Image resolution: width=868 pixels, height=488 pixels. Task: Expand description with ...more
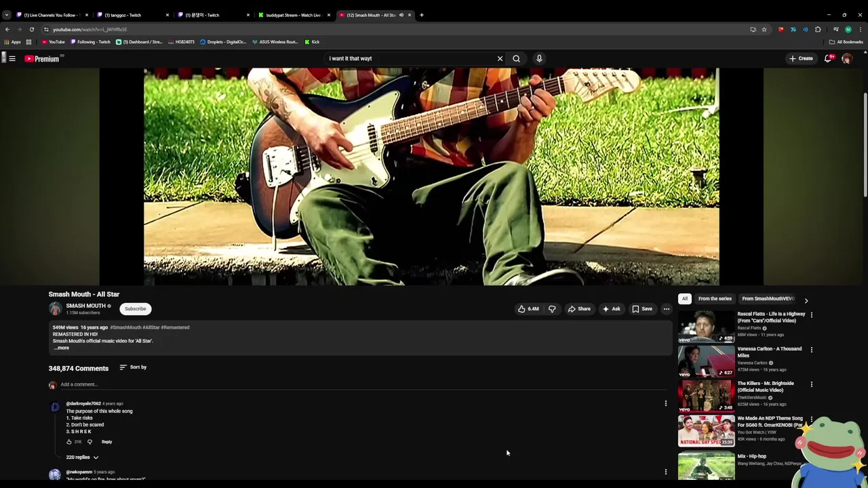coord(62,348)
